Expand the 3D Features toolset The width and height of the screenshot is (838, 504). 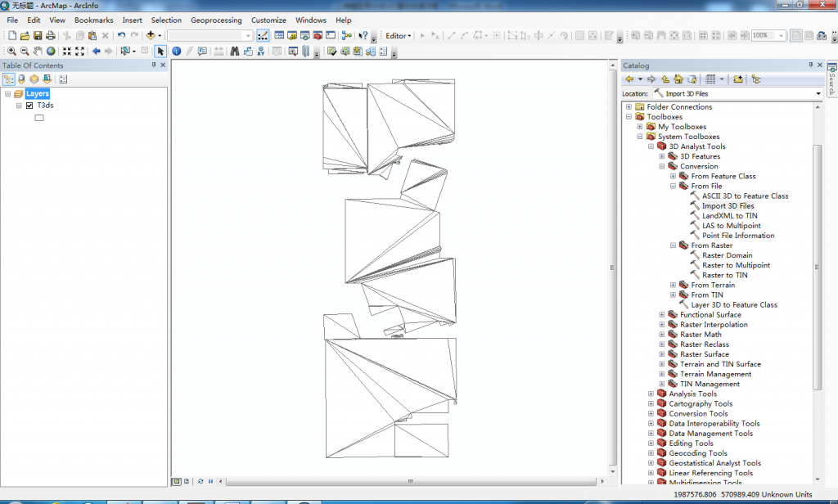click(x=662, y=156)
